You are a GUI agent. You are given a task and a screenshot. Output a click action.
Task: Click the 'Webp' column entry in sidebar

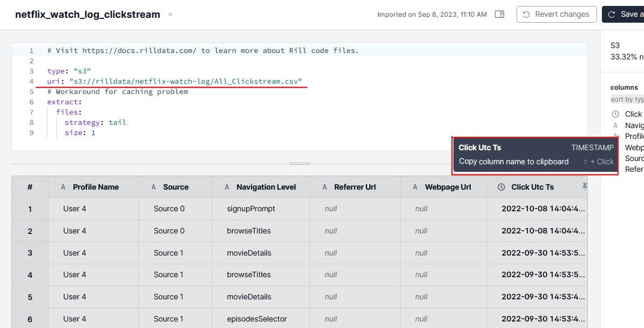634,148
